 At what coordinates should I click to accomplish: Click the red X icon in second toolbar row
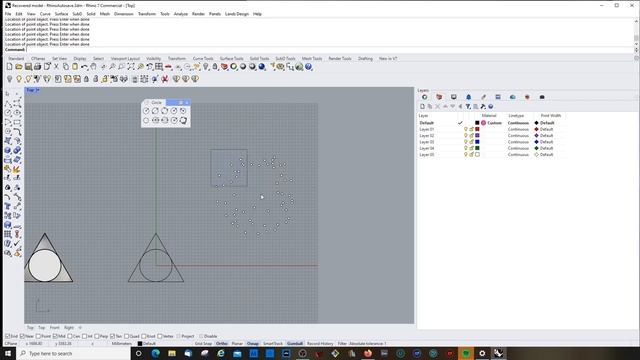(x=165, y=79)
